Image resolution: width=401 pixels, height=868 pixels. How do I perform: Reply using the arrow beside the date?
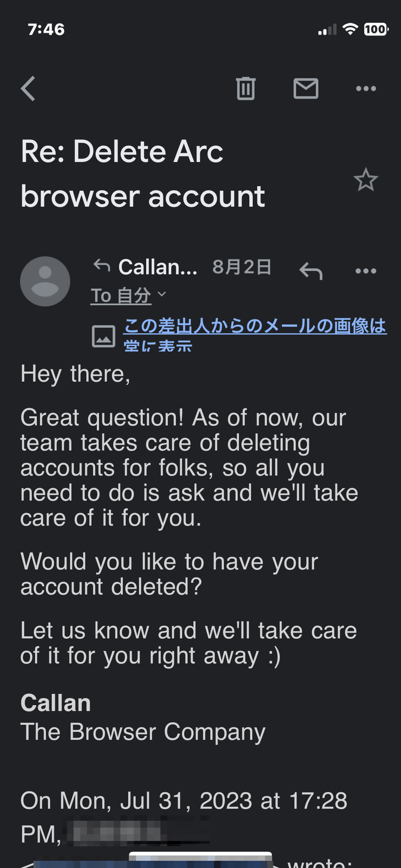pyautogui.click(x=311, y=271)
